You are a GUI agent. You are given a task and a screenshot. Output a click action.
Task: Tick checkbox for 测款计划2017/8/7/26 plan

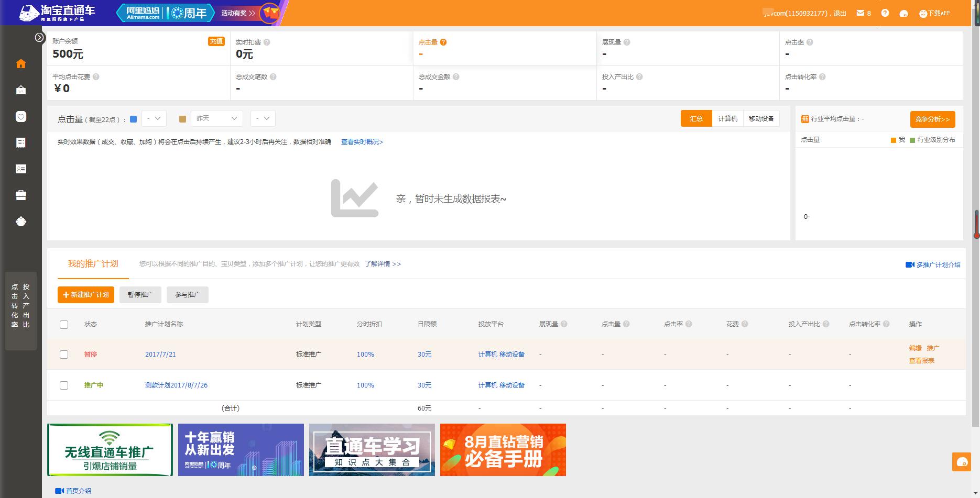coord(64,385)
